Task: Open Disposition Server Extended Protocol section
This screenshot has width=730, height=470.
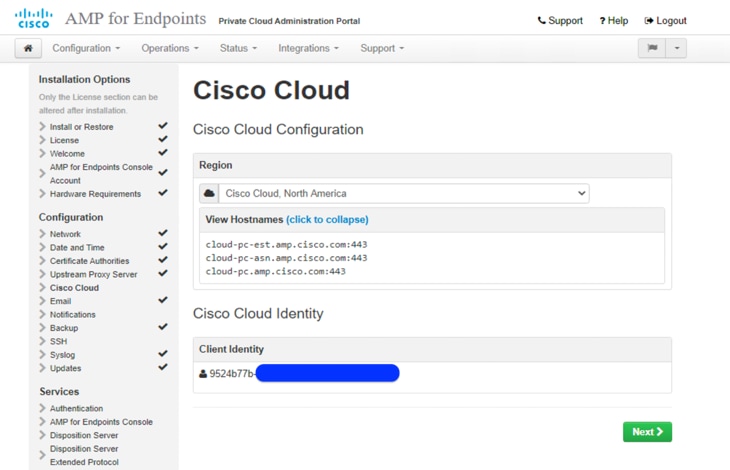Action: click(x=84, y=456)
